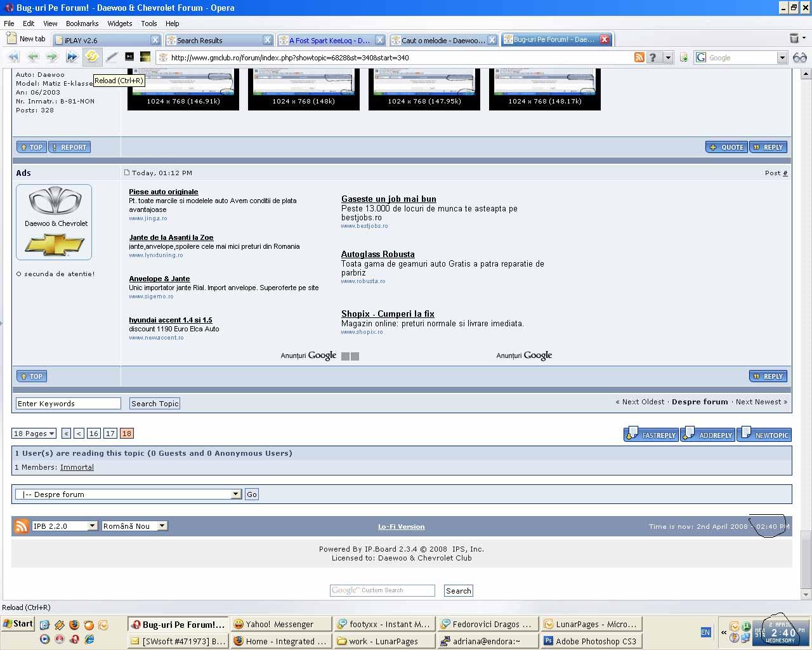Click the page vertical scrollbar thumb
The image size is (812, 650).
(x=806, y=559)
